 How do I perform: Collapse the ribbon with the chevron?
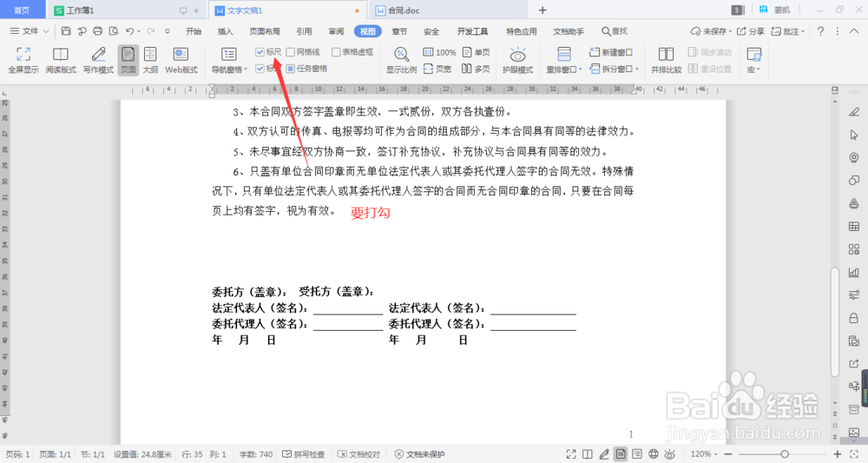coord(855,31)
